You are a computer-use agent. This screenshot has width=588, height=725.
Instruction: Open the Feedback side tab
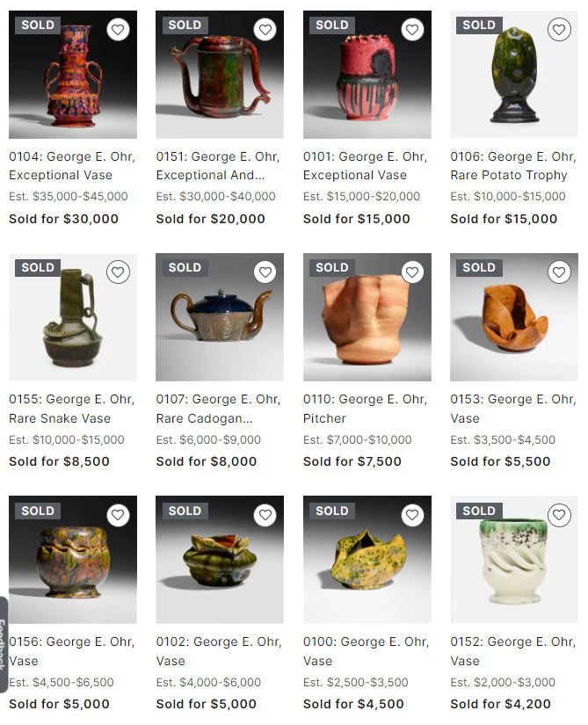[x=4, y=644]
